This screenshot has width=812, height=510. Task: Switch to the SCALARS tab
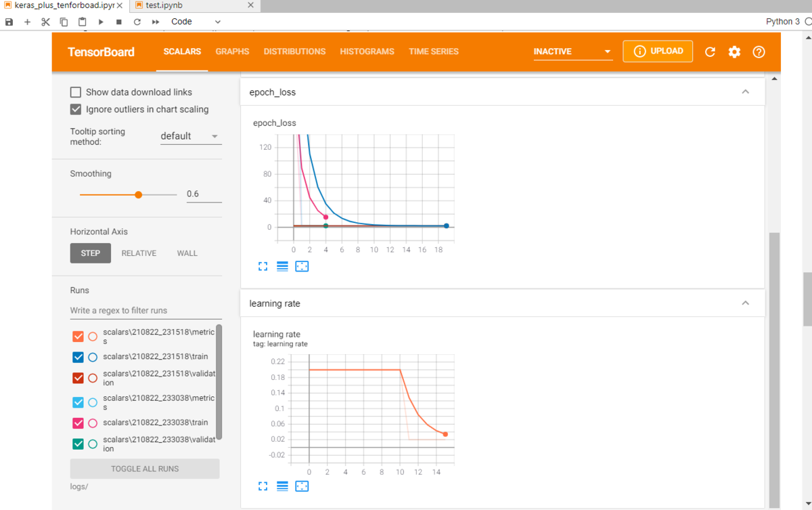[x=182, y=51]
